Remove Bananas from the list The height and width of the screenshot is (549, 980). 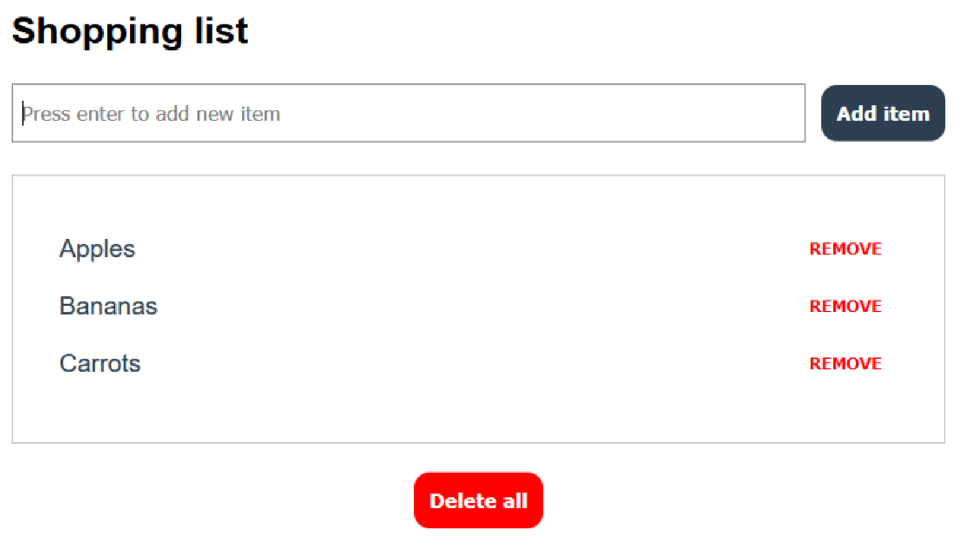click(845, 306)
